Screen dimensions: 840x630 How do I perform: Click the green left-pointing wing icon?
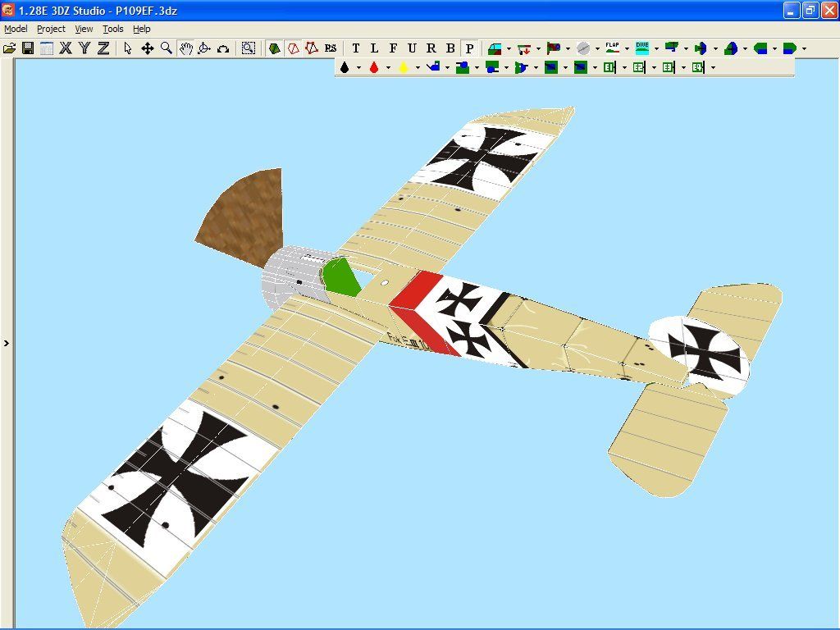[760, 48]
